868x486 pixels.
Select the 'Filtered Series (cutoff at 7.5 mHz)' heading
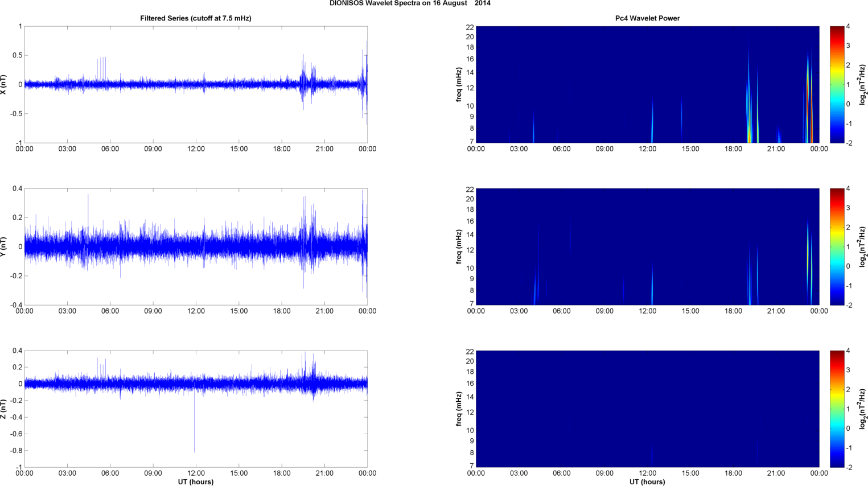coord(196,18)
